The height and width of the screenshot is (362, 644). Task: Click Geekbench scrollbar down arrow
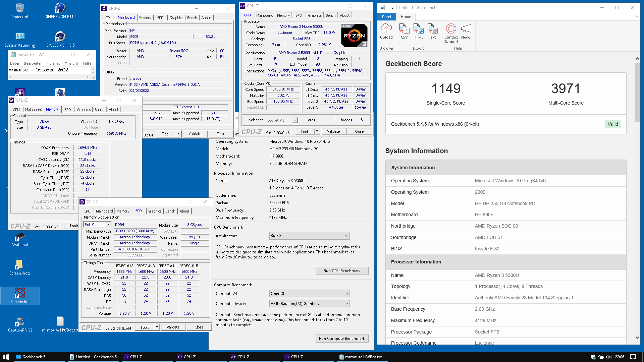(x=637, y=338)
